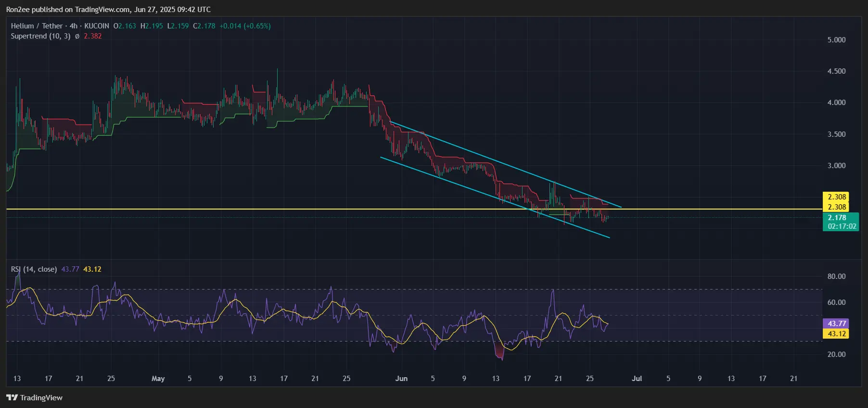
Task: Click the low value L2.159 in header
Action: pos(178,26)
